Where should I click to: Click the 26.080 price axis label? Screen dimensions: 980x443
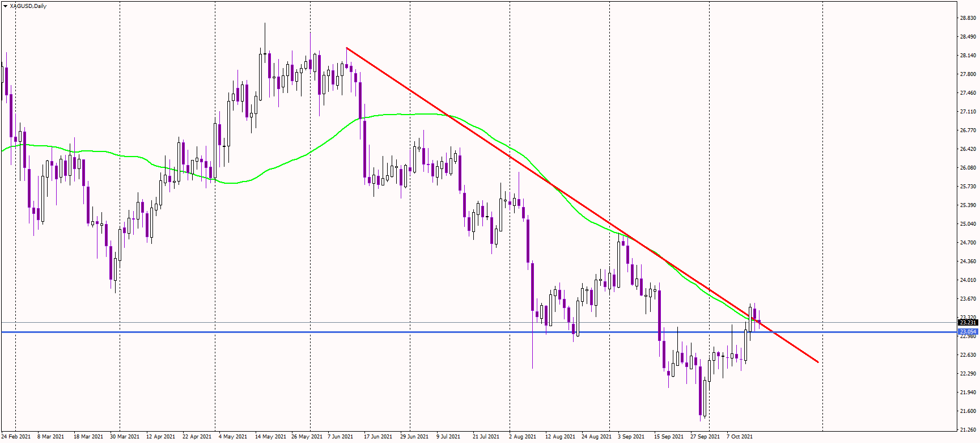tap(968, 168)
